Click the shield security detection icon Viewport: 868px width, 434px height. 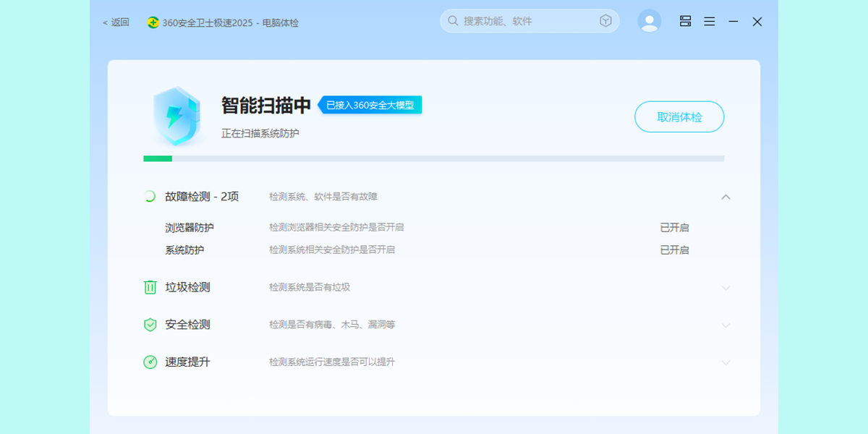[150, 325]
